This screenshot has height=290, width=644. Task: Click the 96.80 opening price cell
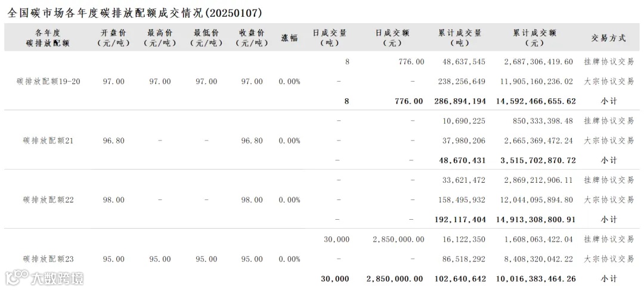(113, 141)
